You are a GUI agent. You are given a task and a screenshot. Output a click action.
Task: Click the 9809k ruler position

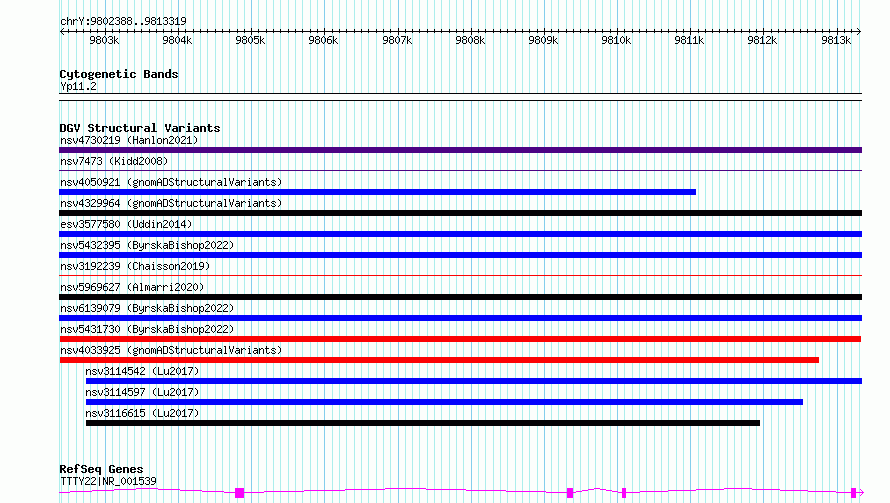(x=543, y=40)
